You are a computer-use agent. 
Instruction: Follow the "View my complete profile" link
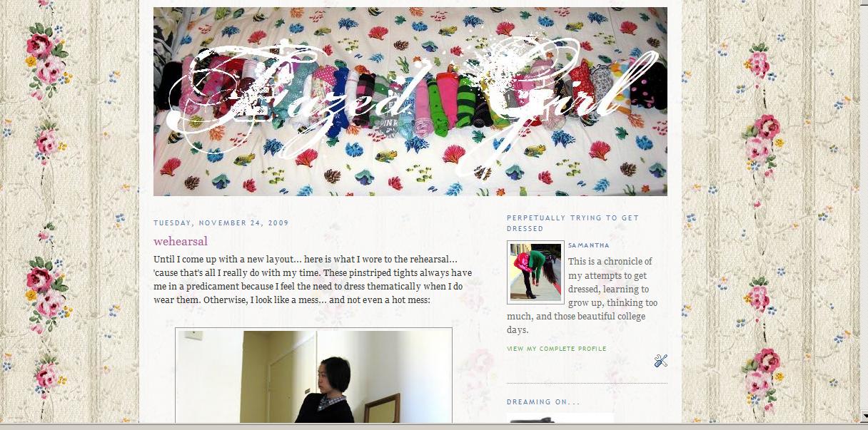(x=557, y=349)
